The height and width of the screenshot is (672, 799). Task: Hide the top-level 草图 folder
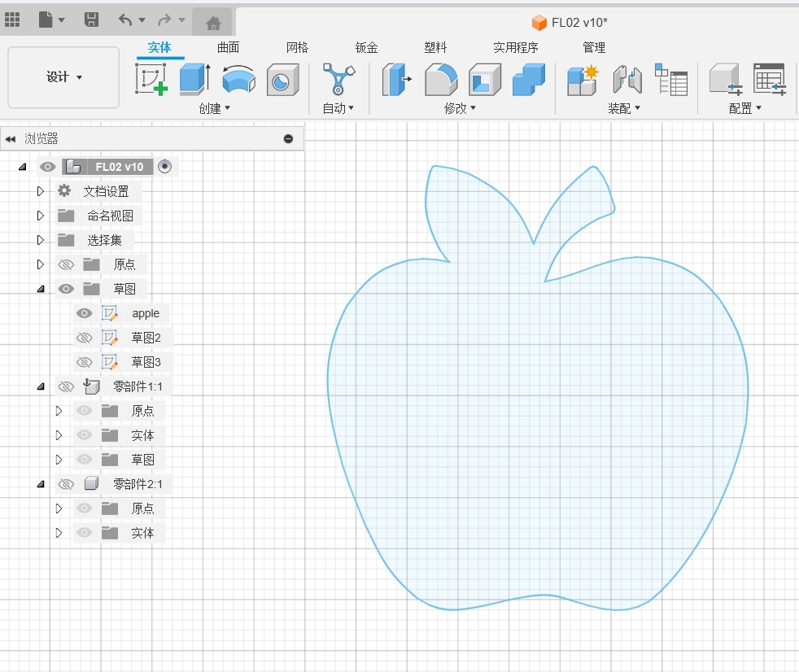point(66,289)
